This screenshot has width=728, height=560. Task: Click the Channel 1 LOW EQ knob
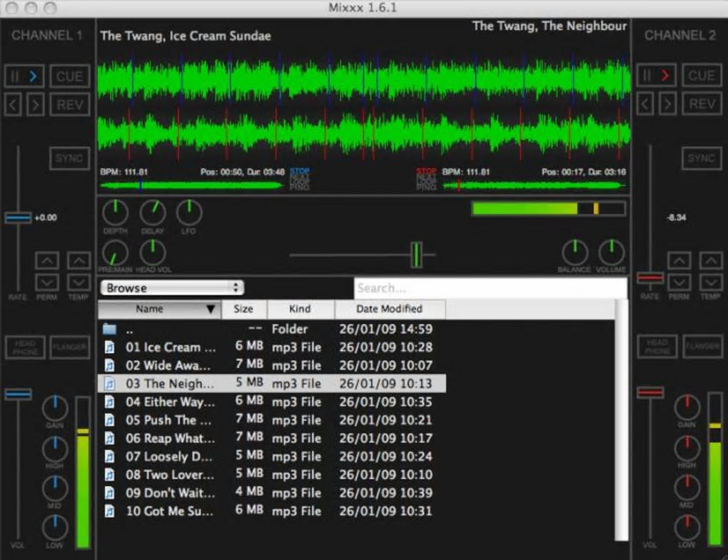click(55, 528)
